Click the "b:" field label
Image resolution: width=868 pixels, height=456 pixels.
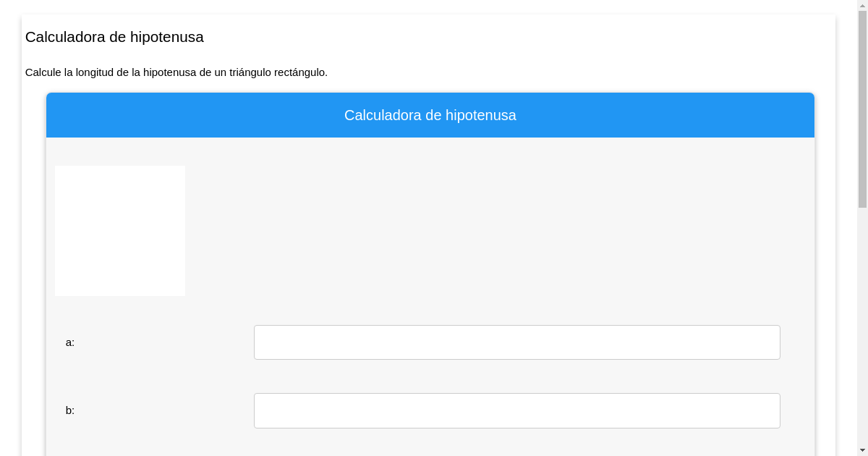(x=70, y=410)
